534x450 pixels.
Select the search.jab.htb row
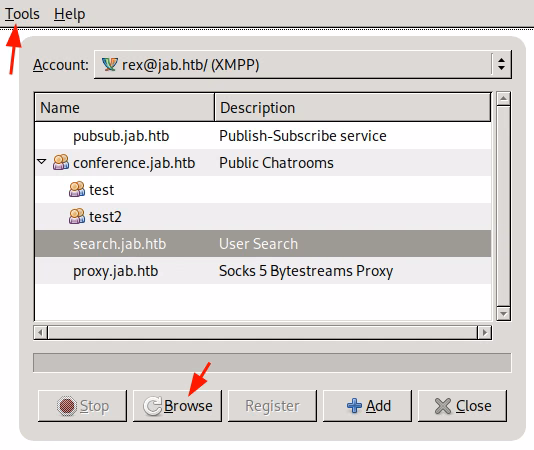(x=263, y=244)
